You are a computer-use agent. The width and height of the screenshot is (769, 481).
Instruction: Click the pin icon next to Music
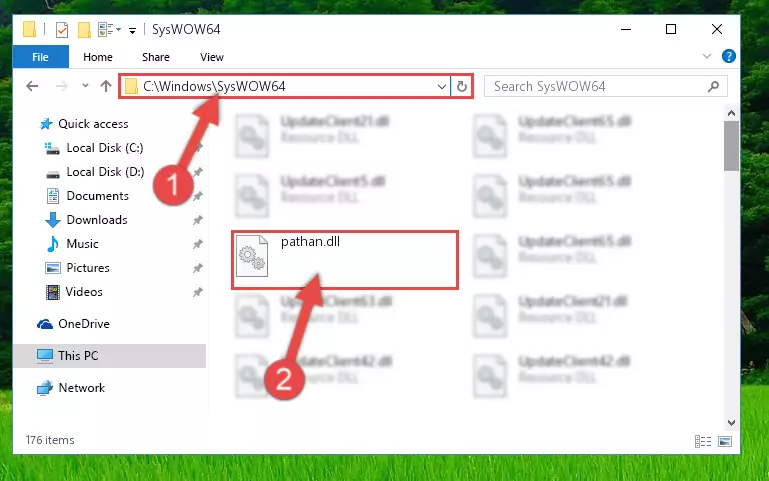tap(198, 244)
